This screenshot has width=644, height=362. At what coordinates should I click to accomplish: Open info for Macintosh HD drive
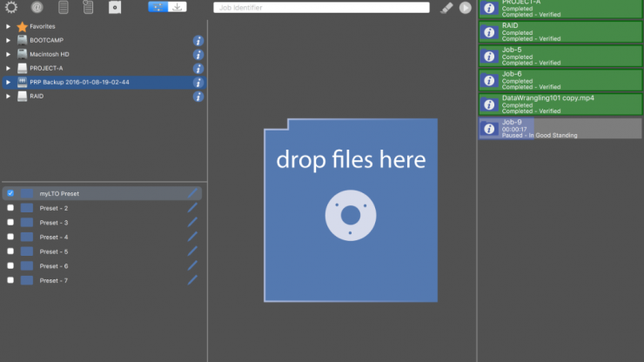tap(198, 54)
